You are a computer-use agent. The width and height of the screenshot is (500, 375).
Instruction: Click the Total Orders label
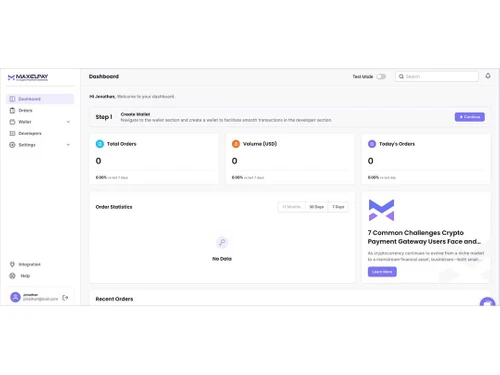[122, 144]
